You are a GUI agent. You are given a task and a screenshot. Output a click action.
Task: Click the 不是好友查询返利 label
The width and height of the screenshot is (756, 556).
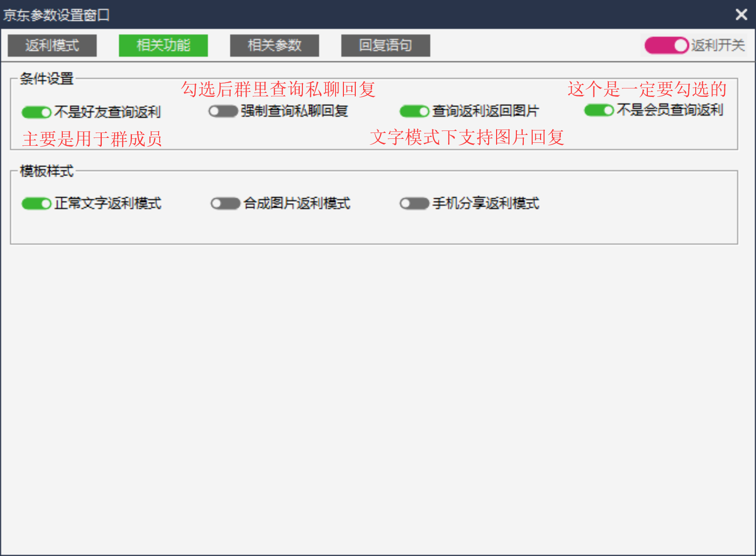pos(108,112)
